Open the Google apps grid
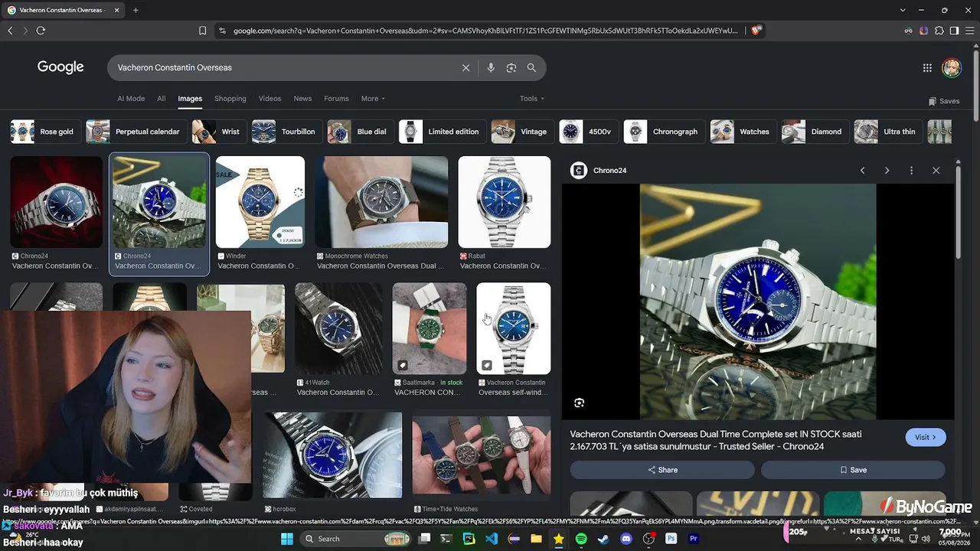The height and width of the screenshot is (551, 980). pos(927,68)
